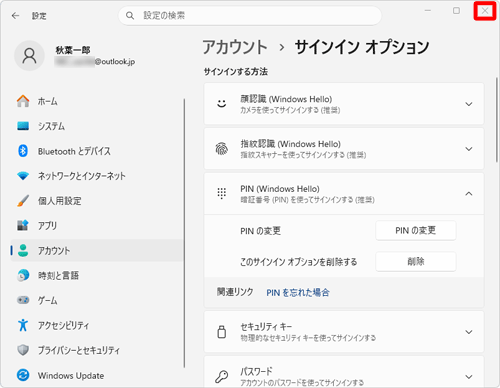Click the Bluetooth icon in sidebar
This screenshot has height=388, width=500.
tap(23, 151)
